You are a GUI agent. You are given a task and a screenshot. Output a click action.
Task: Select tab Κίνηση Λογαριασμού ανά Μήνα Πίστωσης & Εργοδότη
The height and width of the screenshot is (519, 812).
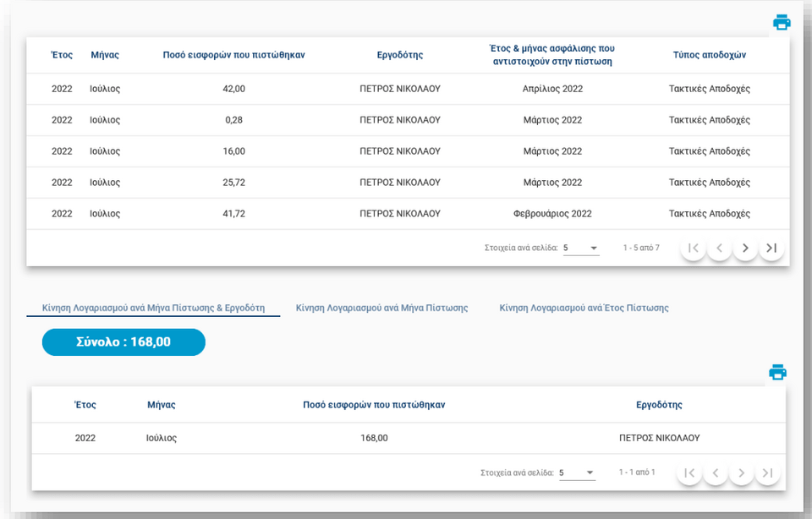(x=153, y=308)
